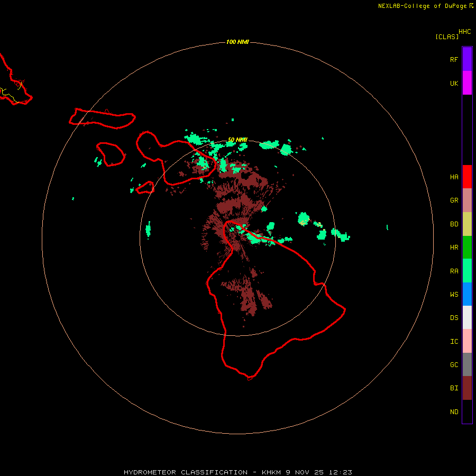Click the ND black legend swatch
Screen dimensions: 476x476
point(467,411)
